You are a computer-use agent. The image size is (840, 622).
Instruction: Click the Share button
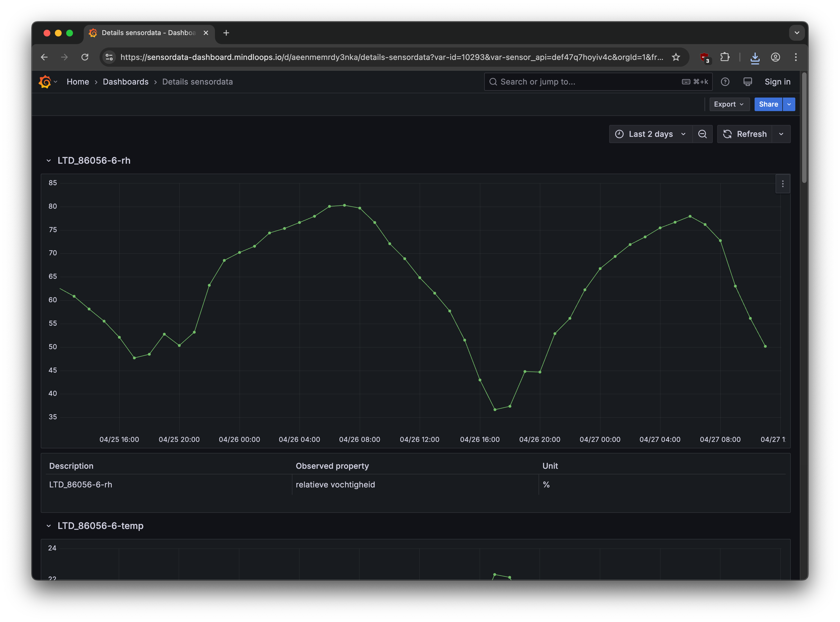pyautogui.click(x=768, y=104)
